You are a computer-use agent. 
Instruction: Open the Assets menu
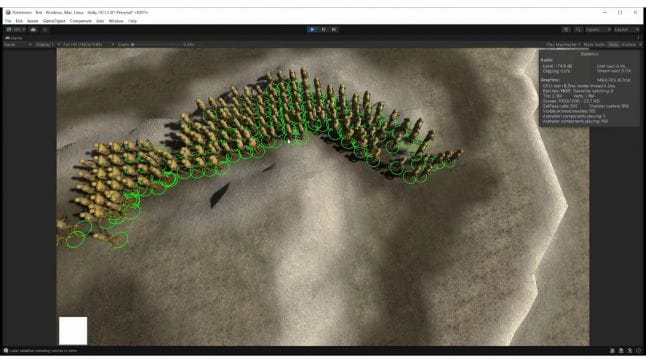click(x=33, y=21)
